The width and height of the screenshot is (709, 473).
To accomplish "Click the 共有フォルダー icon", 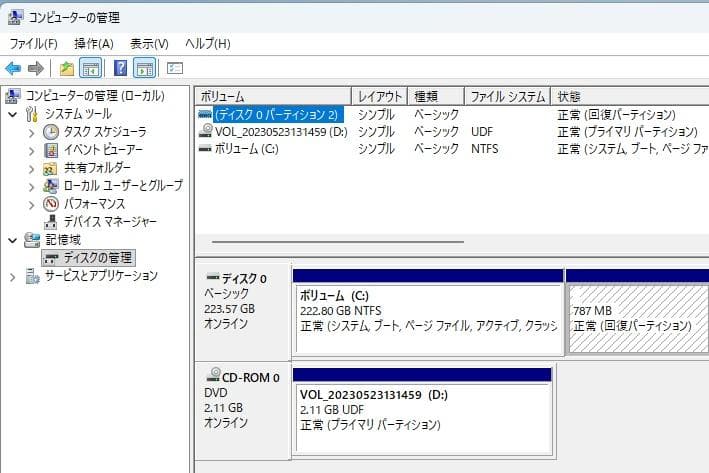I will coord(50,168).
